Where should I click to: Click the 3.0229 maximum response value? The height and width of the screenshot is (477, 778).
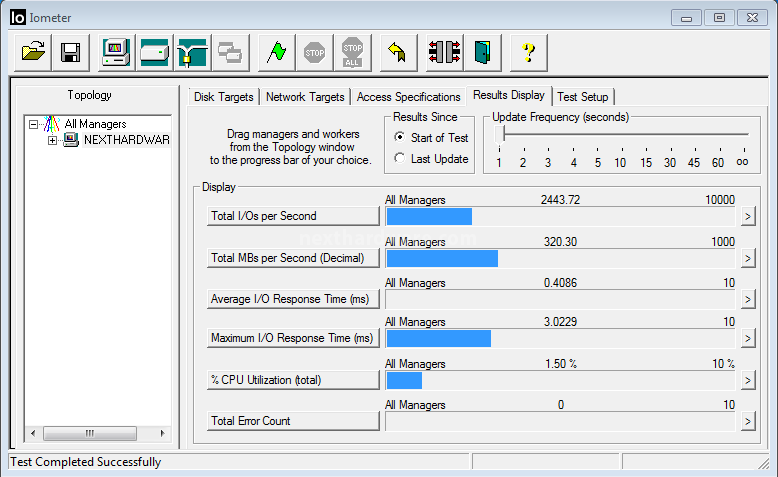click(560, 322)
